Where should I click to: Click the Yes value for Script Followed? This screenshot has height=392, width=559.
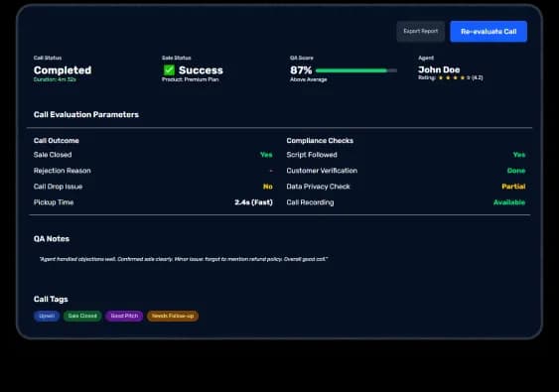click(519, 155)
